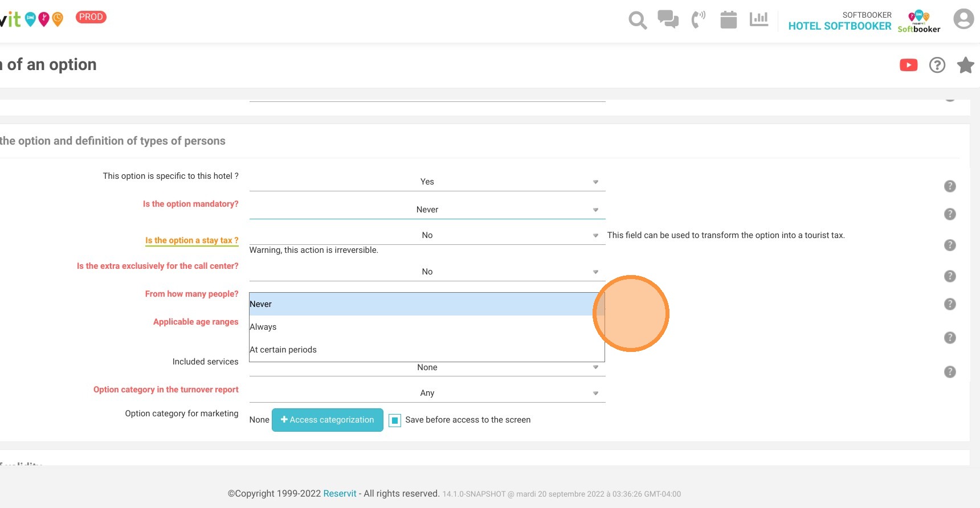Open page help question mark icon

pyautogui.click(x=937, y=65)
